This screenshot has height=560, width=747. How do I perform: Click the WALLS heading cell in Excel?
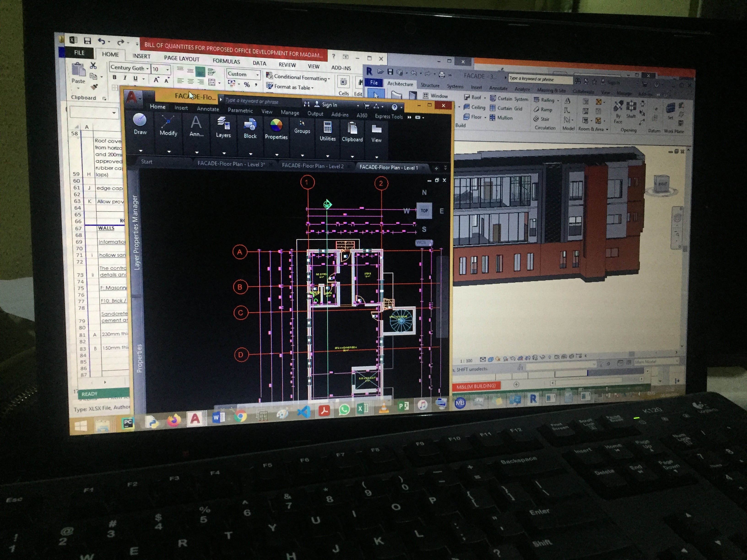tap(107, 228)
